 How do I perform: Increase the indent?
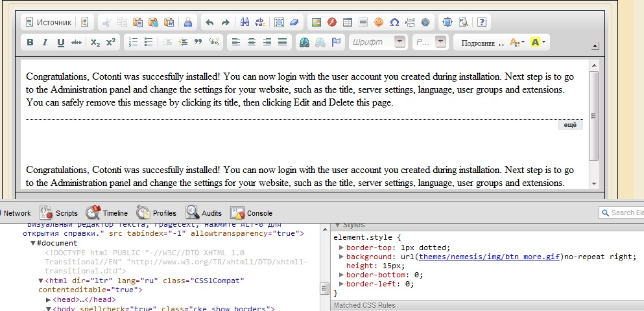coord(183,42)
